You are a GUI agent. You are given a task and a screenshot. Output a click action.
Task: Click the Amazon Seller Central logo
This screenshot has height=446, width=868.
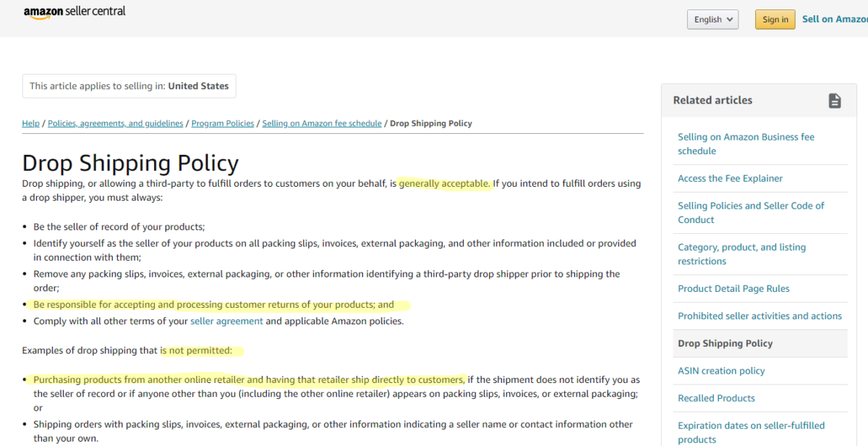coord(75,12)
